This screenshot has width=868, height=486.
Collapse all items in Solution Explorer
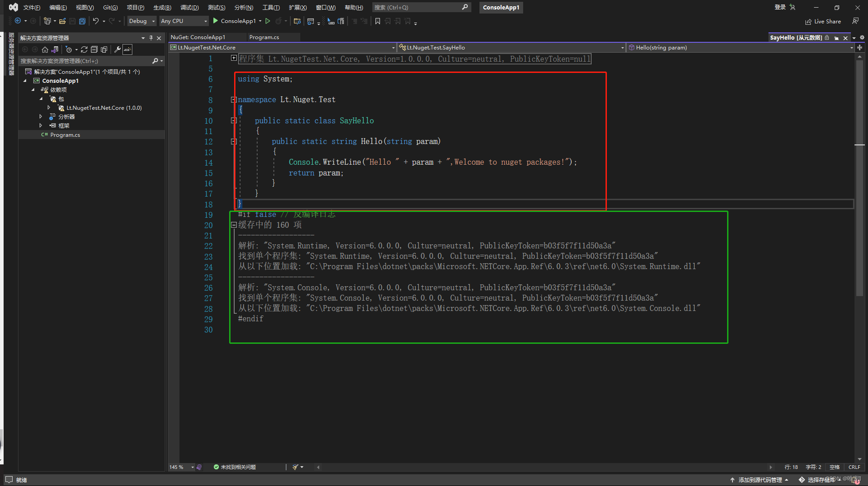tap(94, 49)
